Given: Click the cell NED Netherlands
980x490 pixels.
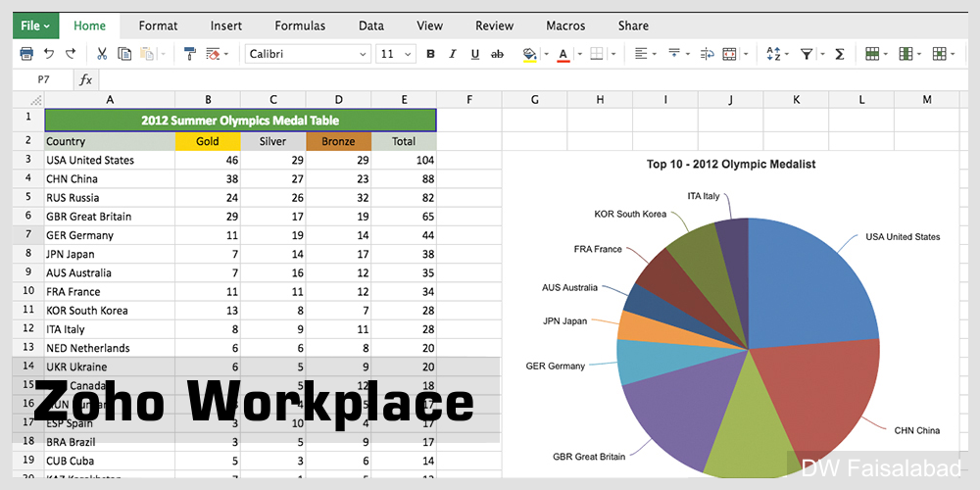Looking at the screenshot, I should pyautogui.click(x=110, y=348).
